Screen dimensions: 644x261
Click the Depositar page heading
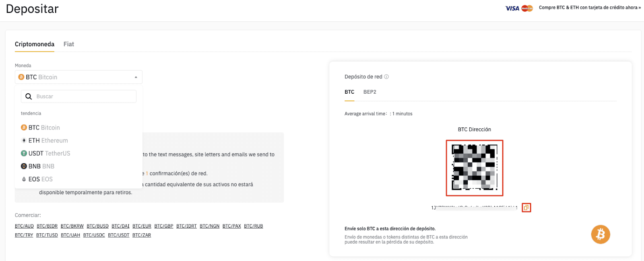[32, 9]
